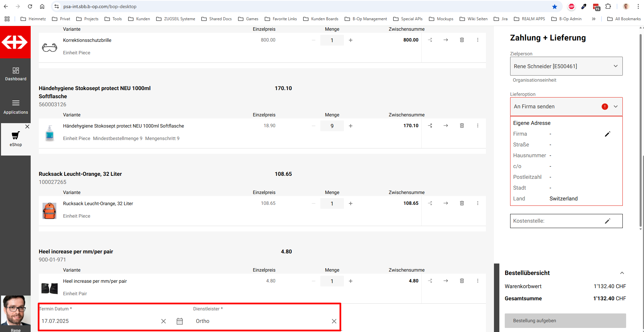Clear the Dienstleister Ortho field

(x=334, y=321)
